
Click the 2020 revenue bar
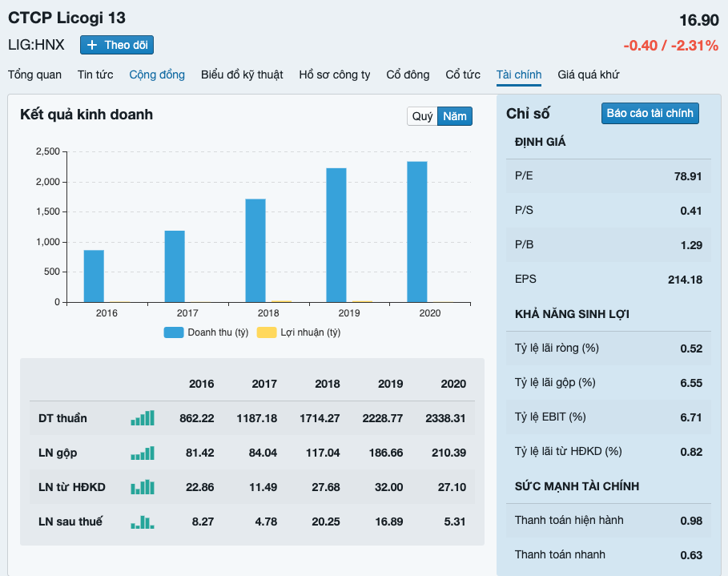(417, 232)
